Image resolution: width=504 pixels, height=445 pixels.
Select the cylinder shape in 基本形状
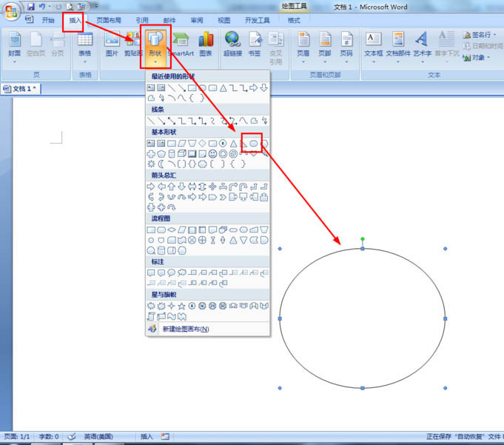tap(172, 154)
